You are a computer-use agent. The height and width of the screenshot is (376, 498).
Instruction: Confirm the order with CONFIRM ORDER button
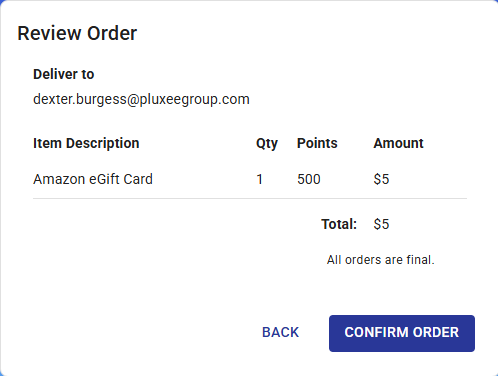coord(402,333)
